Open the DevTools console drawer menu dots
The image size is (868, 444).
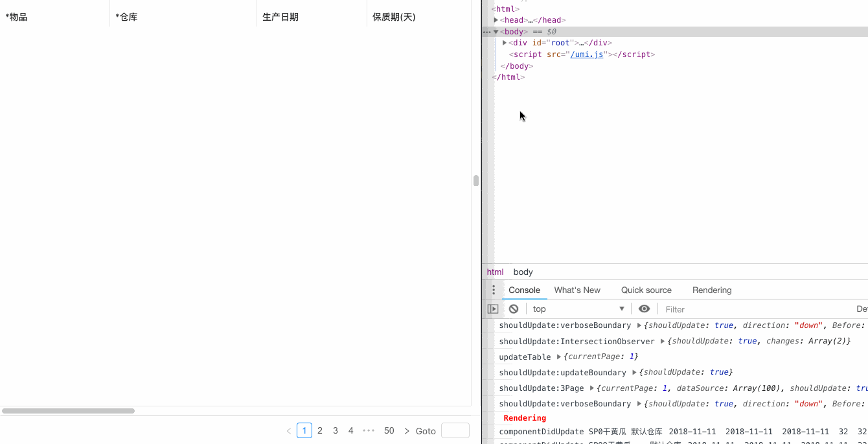(494, 290)
